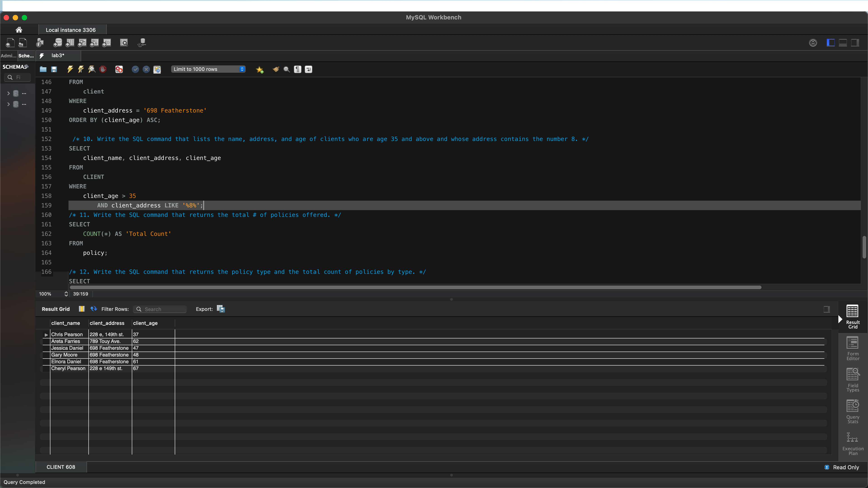
Task: Beautify the query with the broom icon
Action: point(276,69)
